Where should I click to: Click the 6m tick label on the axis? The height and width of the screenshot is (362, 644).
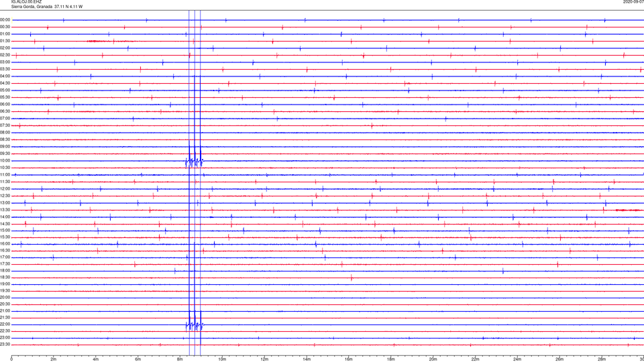point(138,359)
